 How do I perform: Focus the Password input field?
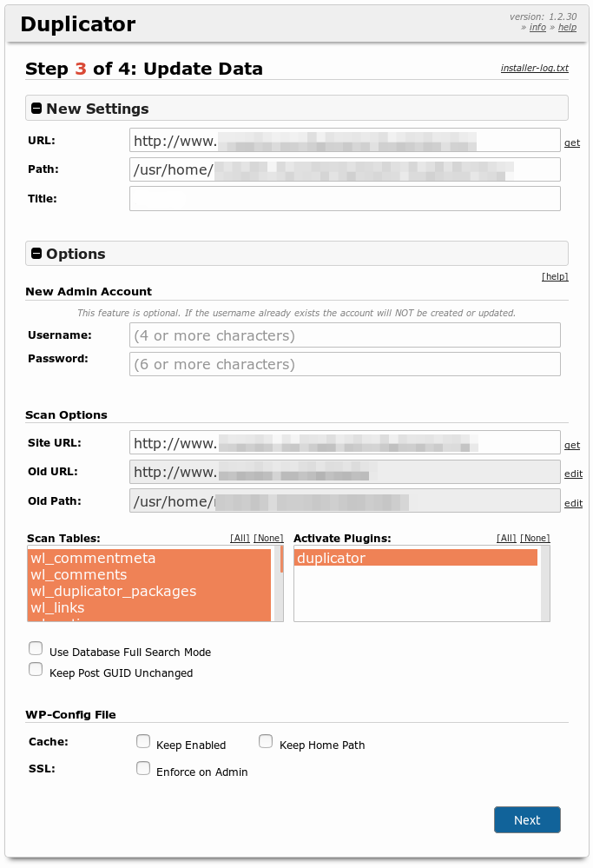345,364
